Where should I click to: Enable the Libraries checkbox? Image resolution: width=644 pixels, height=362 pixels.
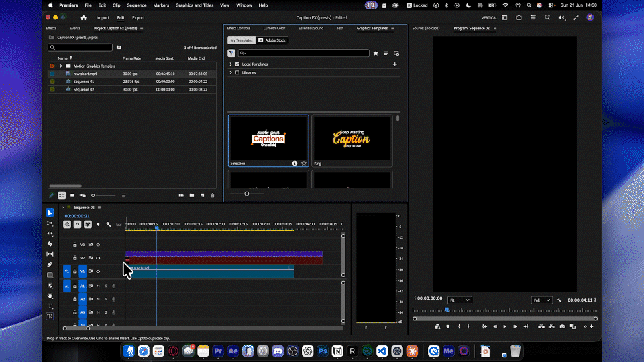pyautogui.click(x=237, y=72)
